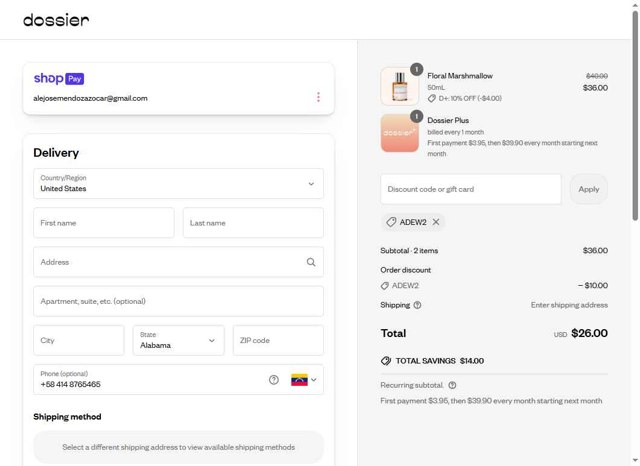Click the First name field
The image size is (640, 466).
[x=103, y=223]
